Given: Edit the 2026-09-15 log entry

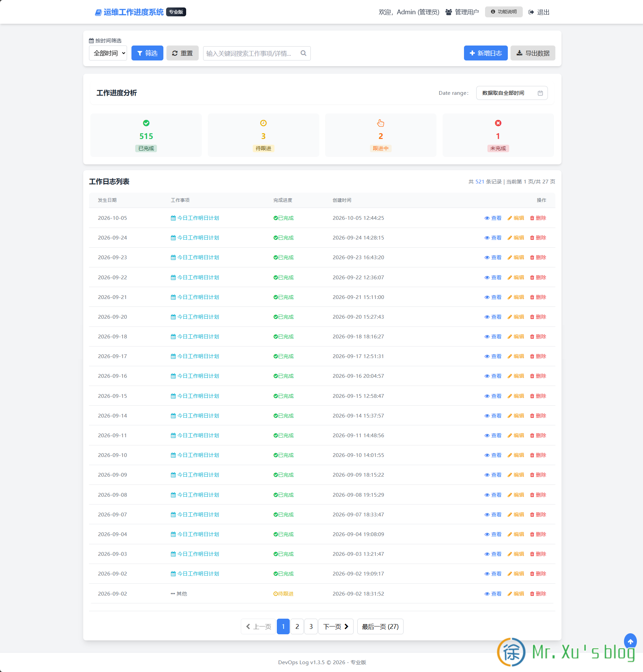Looking at the screenshot, I should point(516,396).
